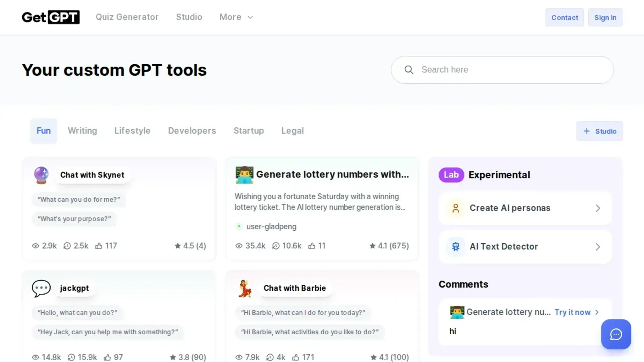The width and height of the screenshot is (644, 362).
Task: Click the Contact button
Action: coord(564,18)
